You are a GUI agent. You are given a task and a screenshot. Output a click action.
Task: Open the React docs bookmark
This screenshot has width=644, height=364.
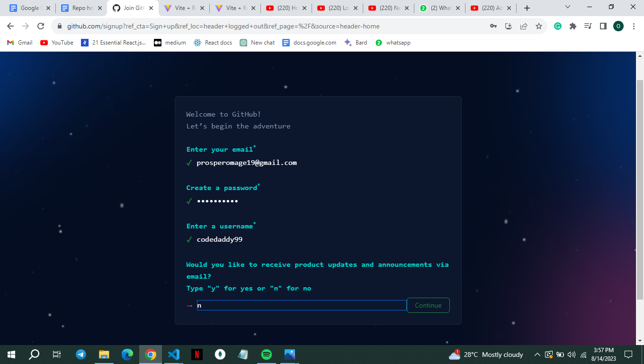pos(213,43)
